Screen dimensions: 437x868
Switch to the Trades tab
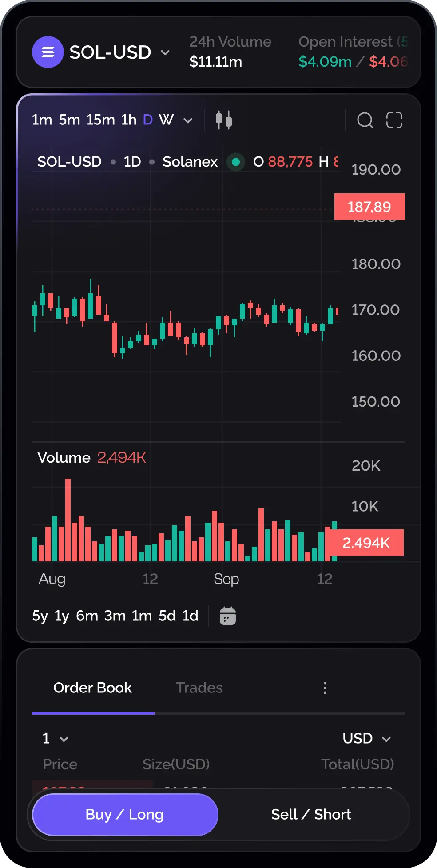199,688
